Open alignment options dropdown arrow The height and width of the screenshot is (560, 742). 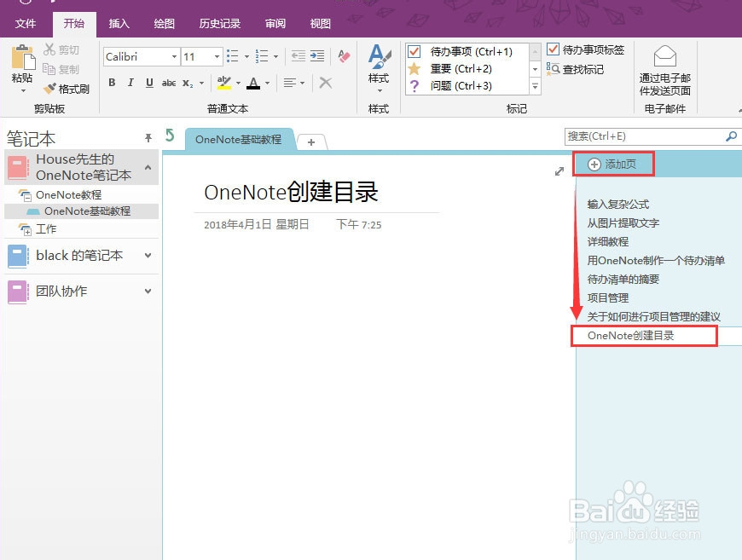303,84
